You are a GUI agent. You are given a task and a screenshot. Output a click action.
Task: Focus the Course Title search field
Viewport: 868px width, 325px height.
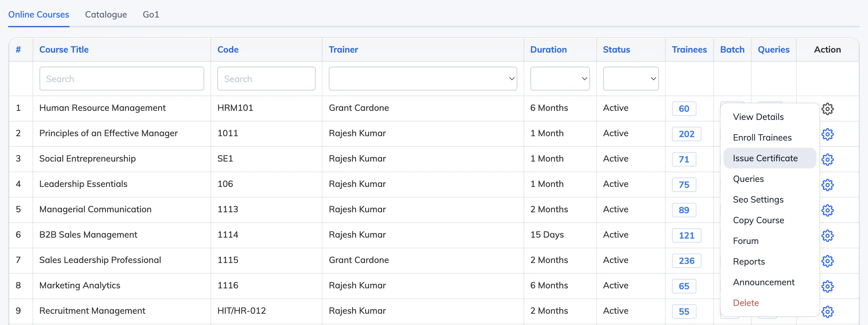click(121, 79)
